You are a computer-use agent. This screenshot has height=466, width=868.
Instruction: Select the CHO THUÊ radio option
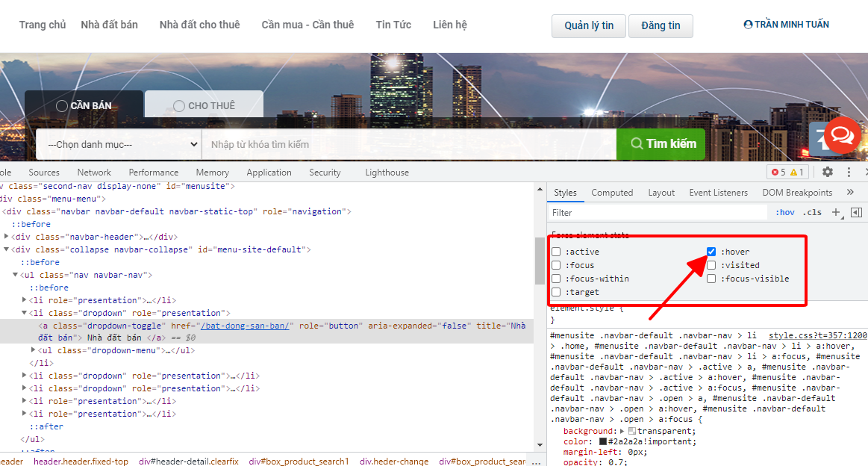(179, 106)
